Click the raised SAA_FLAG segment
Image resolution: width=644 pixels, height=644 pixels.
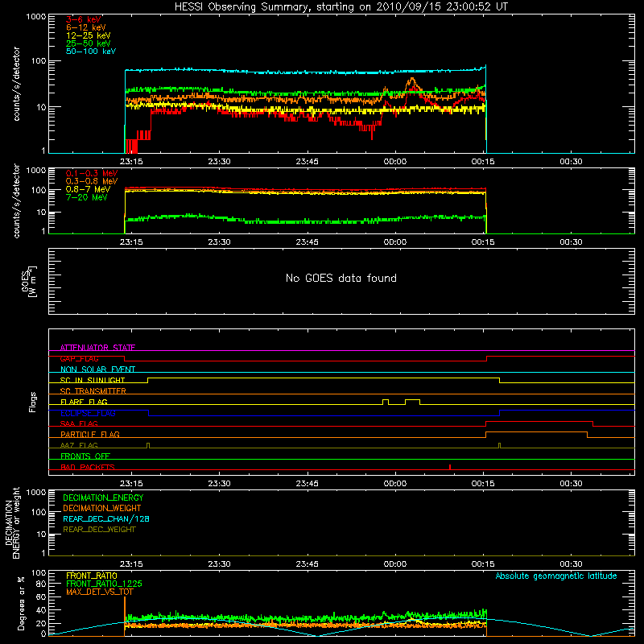point(539,421)
